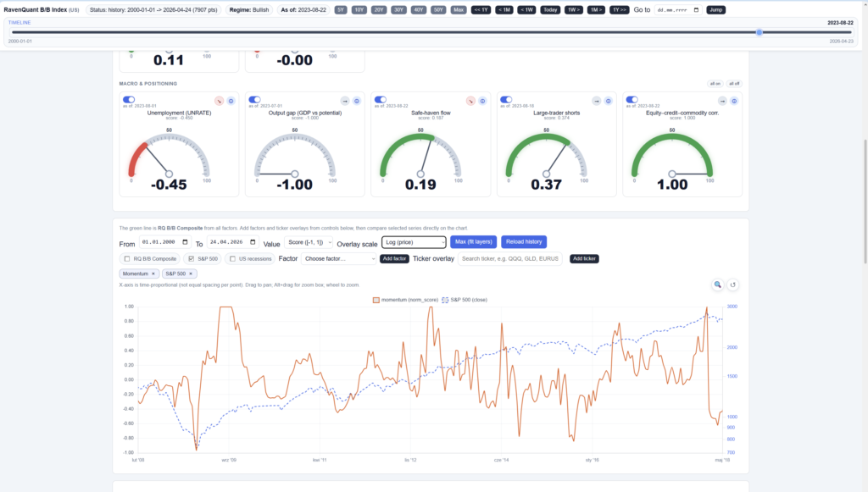This screenshot has height=492, width=868.
Task: Remove the Momentum chip from selected factors
Action: [x=153, y=274]
